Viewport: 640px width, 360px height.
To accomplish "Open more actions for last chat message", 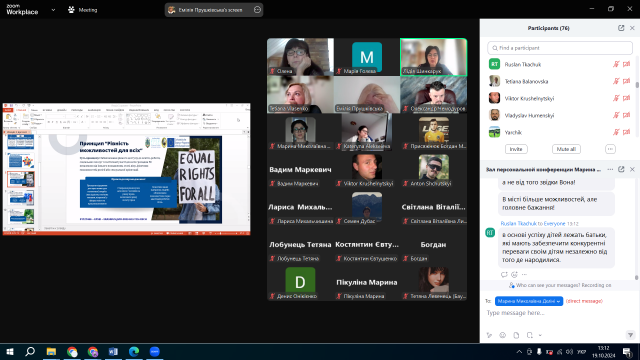I will tap(524, 275).
